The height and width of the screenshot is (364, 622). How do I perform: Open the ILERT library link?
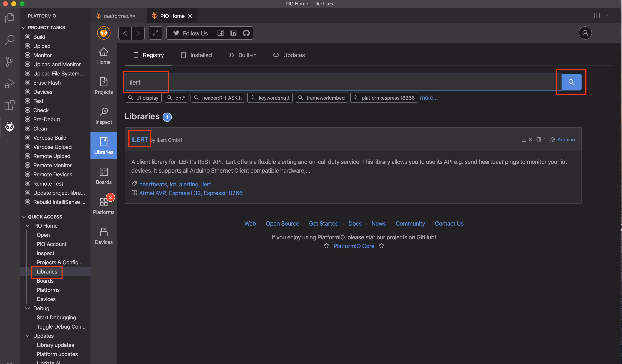tap(139, 139)
